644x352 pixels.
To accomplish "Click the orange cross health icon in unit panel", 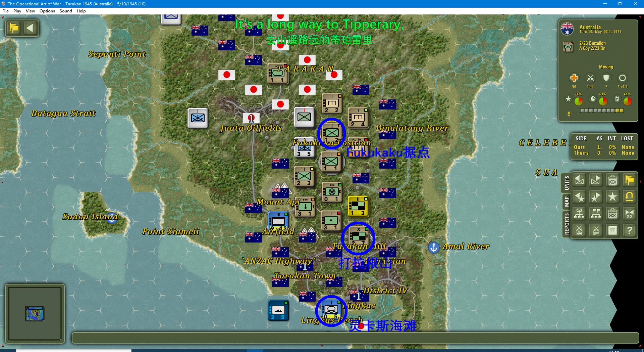I will tap(574, 78).
